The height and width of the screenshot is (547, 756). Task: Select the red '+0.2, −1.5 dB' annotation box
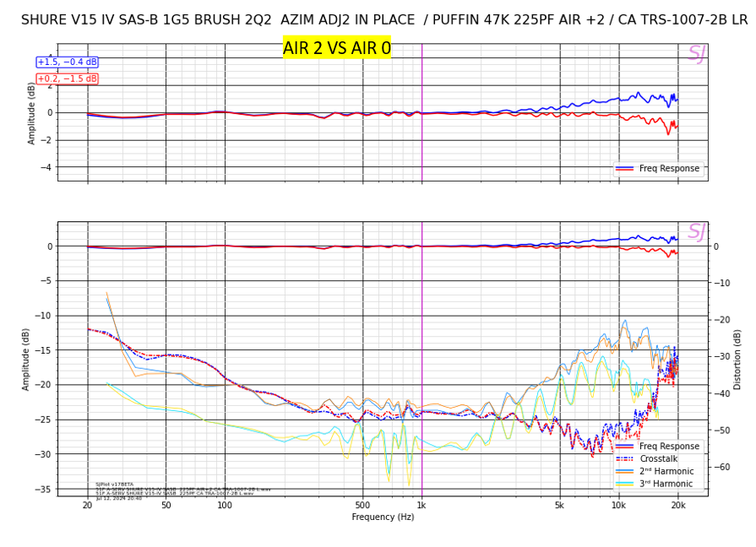point(68,79)
